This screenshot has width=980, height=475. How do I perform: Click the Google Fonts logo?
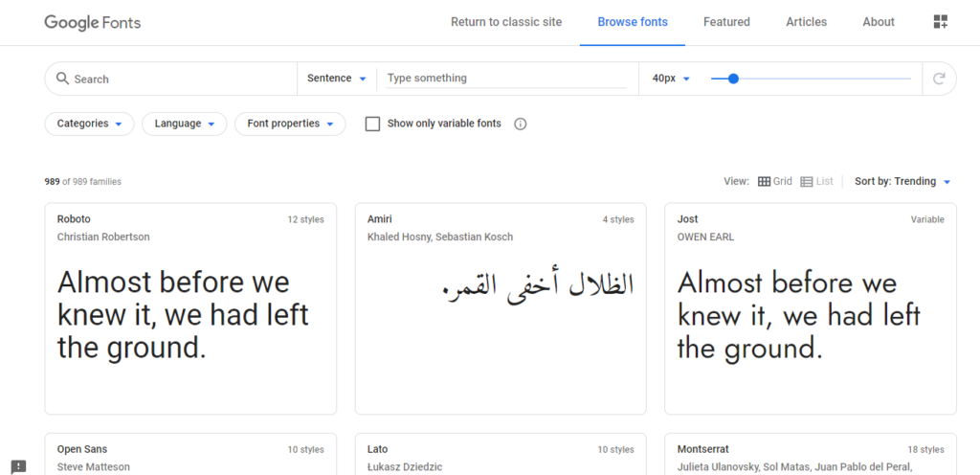(92, 22)
